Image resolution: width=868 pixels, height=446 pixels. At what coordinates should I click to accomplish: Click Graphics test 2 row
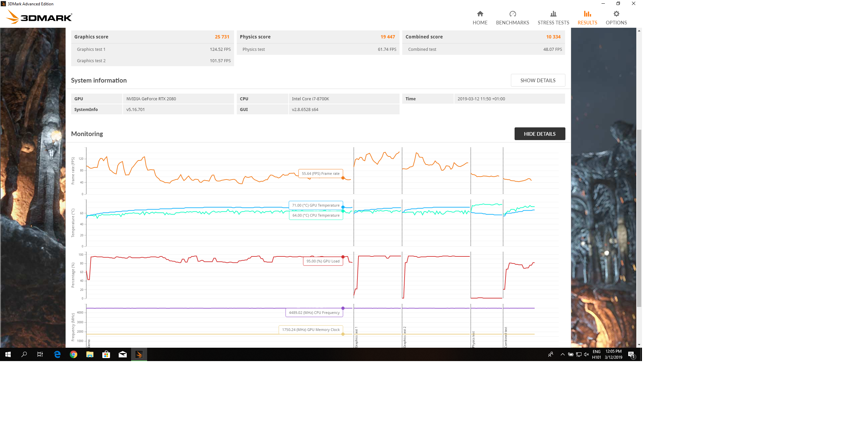[153, 61]
